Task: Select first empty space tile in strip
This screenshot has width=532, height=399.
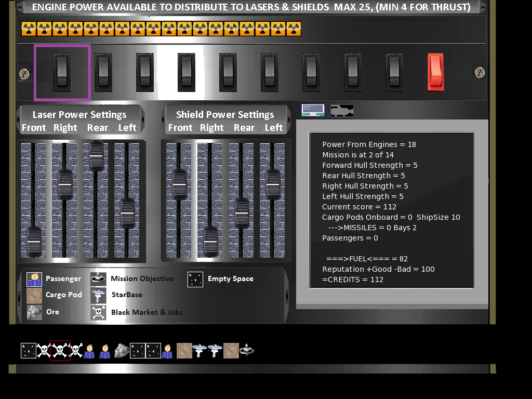Action: pyautogui.click(x=28, y=351)
